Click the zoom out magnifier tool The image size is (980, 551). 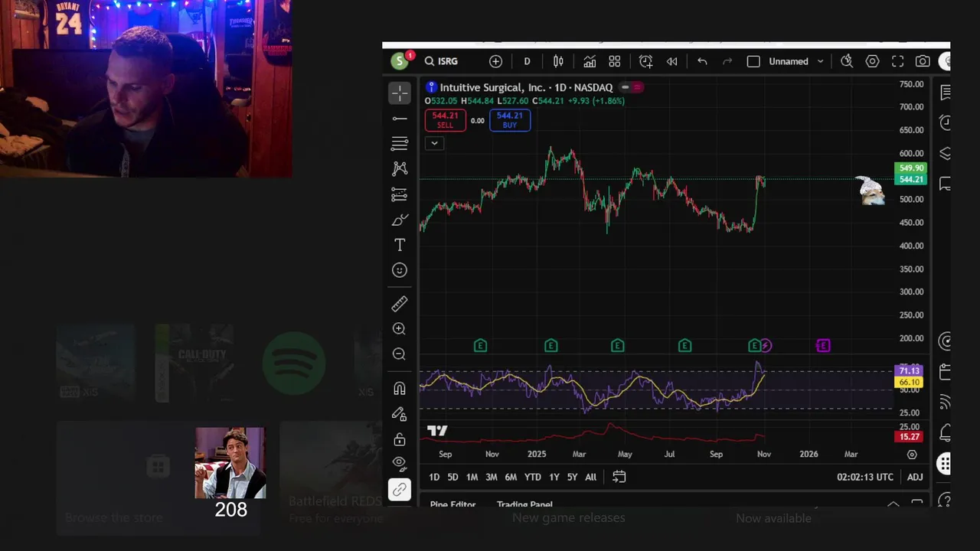tap(399, 354)
